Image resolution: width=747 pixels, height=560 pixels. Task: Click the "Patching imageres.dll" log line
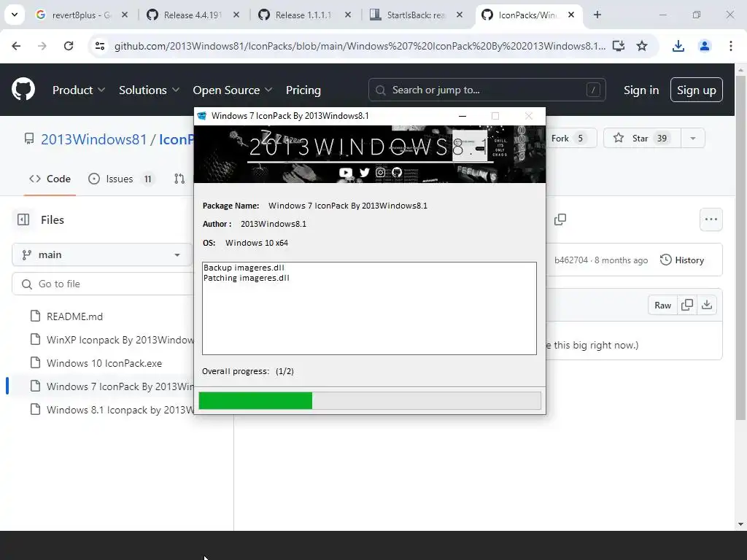click(247, 278)
